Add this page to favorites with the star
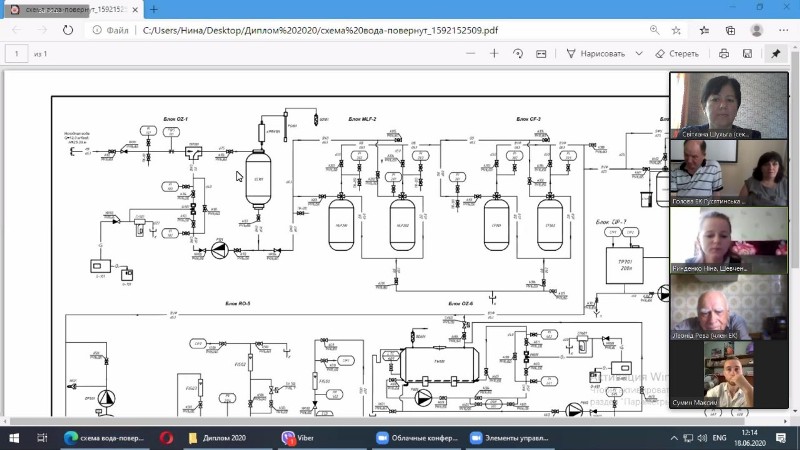Viewport: 800px width, 450px height. pyautogui.click(x=676, y=30)
